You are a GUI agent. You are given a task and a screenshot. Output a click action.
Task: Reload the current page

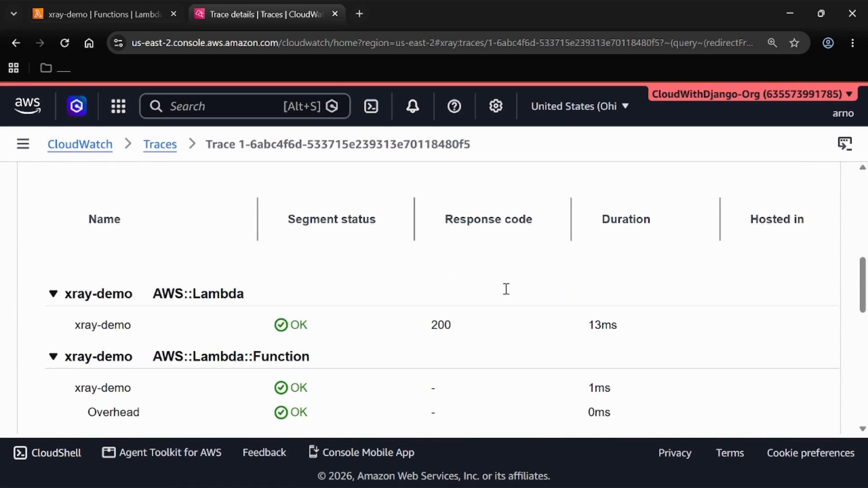[x=65, y=43]
